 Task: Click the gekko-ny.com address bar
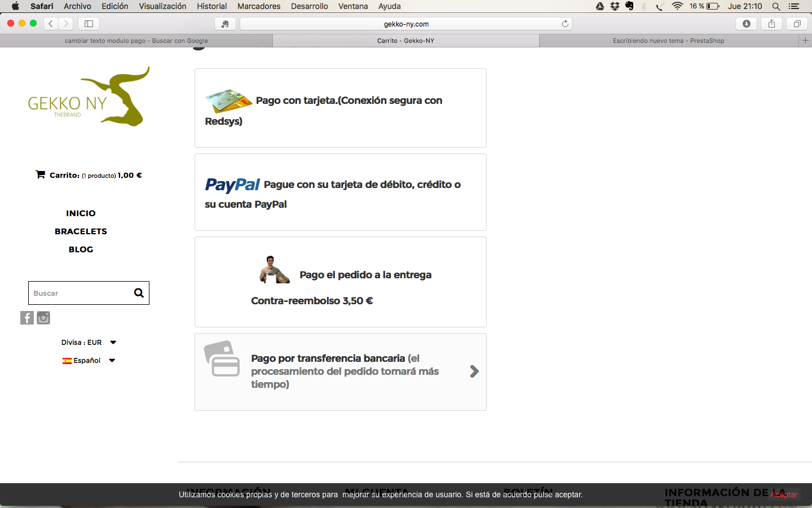coord(406,24)
